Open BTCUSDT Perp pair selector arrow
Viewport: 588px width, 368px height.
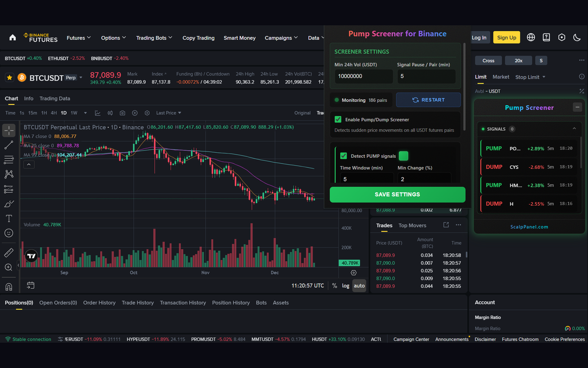click(x=81, y=78)
